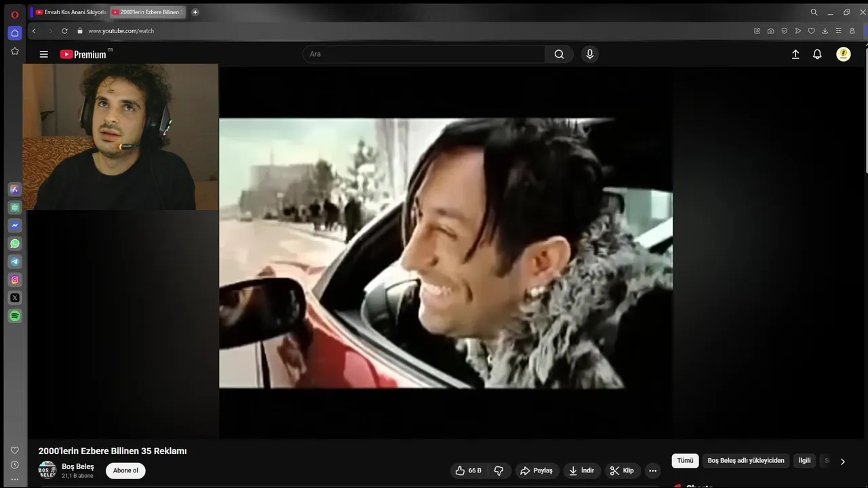Select the '2000'lerin Ezbere Bilinen' tab
The width and height of the screenshot is (868, 488).
click(148, 12)
